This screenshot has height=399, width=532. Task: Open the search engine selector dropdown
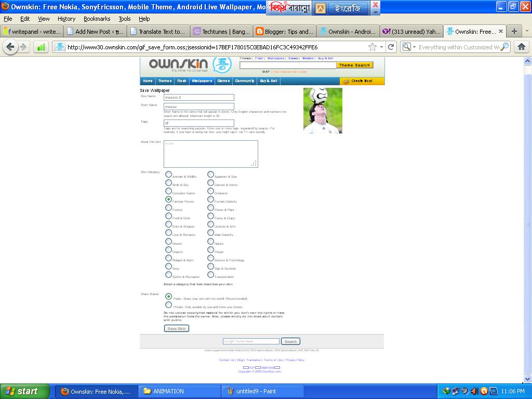click(414, 47)
